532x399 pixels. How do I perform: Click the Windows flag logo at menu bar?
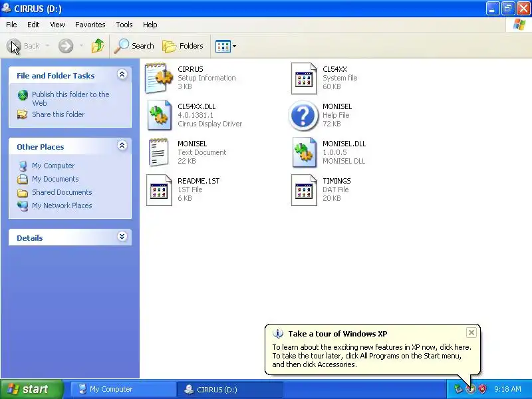519,25
